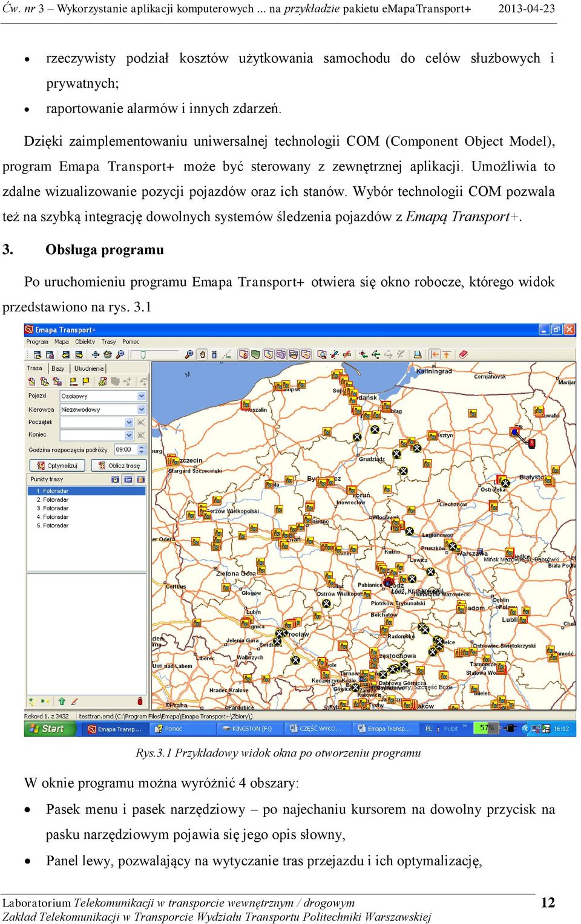Click the Oblicz trasę button
Viewport: 581px width, 924px height.
(119, 466)
